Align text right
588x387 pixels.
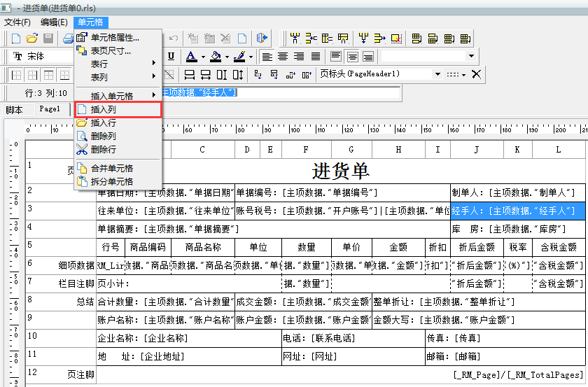point(299,56)
